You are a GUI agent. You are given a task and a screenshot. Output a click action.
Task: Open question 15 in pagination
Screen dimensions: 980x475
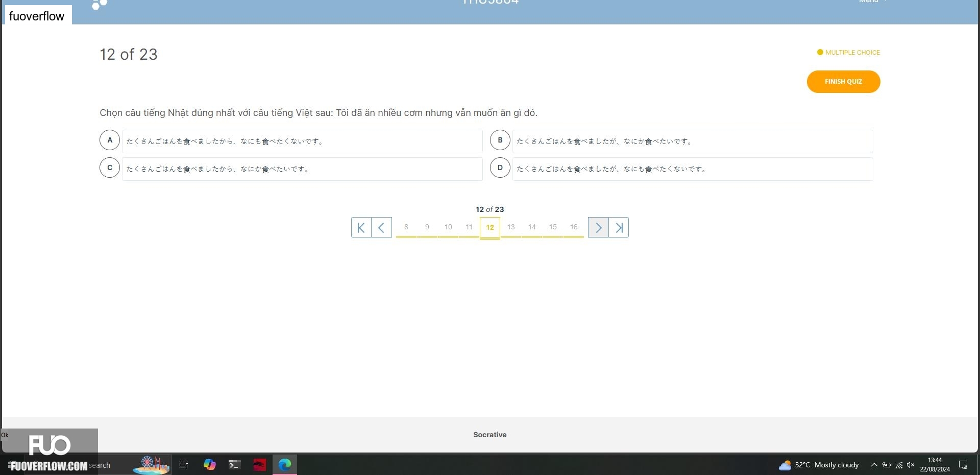(553, 227)
